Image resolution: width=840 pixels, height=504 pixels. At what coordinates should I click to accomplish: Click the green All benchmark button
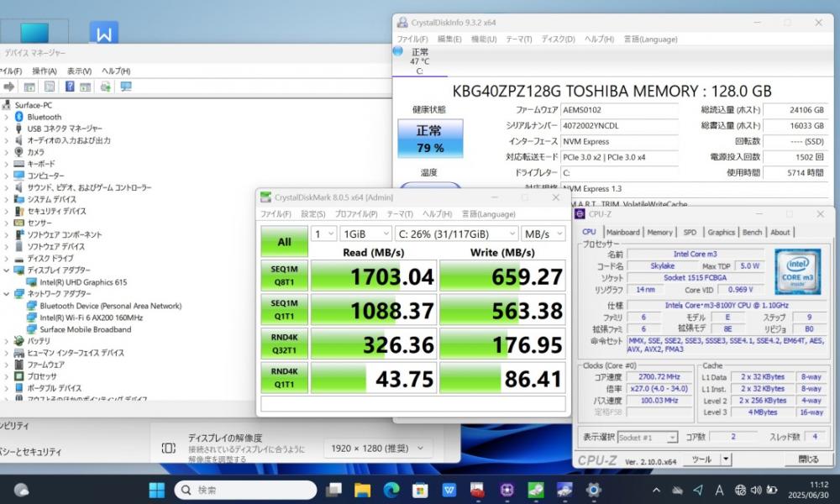pos(284,242)
